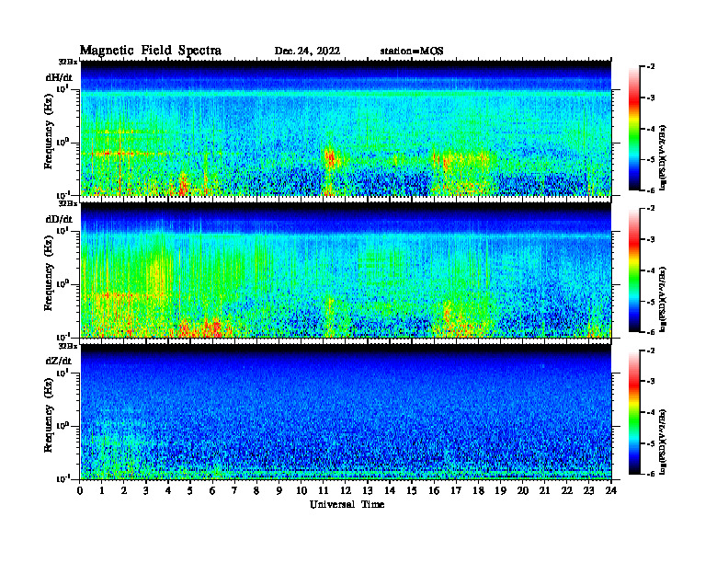Click the -2 tick on the dH/dt color bar
Image resolution: width=728 pixels, height=563 pixels.
coord(651,67)
